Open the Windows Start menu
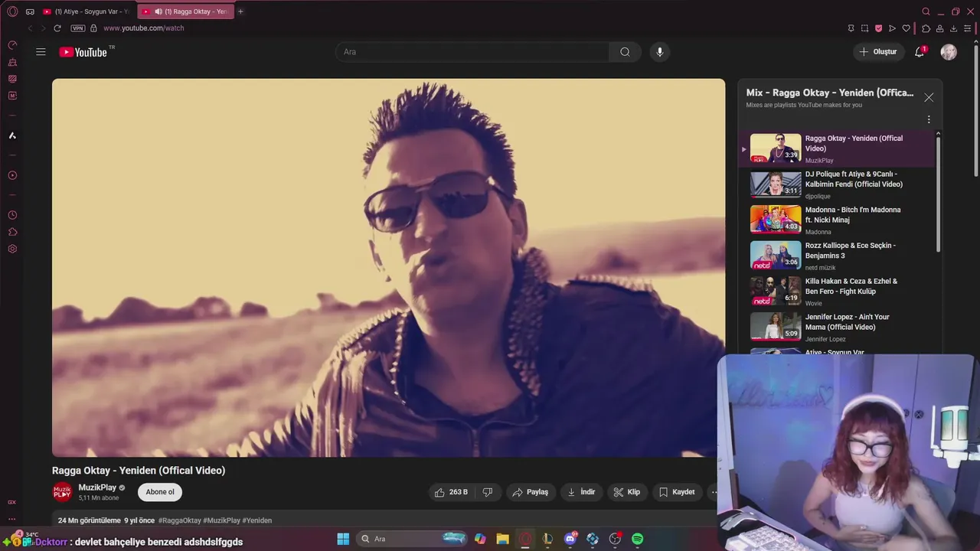Image resolution: width=980 pixels, height=551 pixels. [x=343, y=539]
